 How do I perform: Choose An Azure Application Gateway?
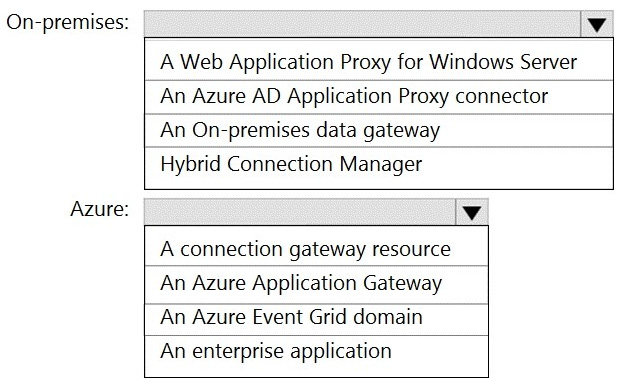click(316, 285)
